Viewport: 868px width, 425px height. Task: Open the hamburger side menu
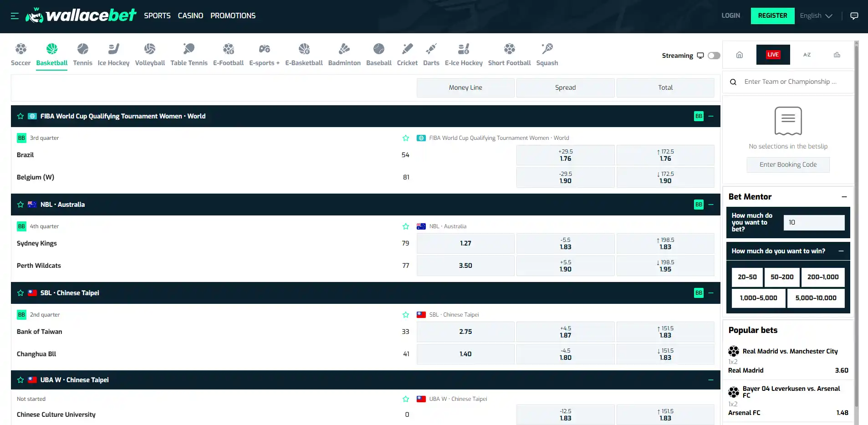coord(15,16)
